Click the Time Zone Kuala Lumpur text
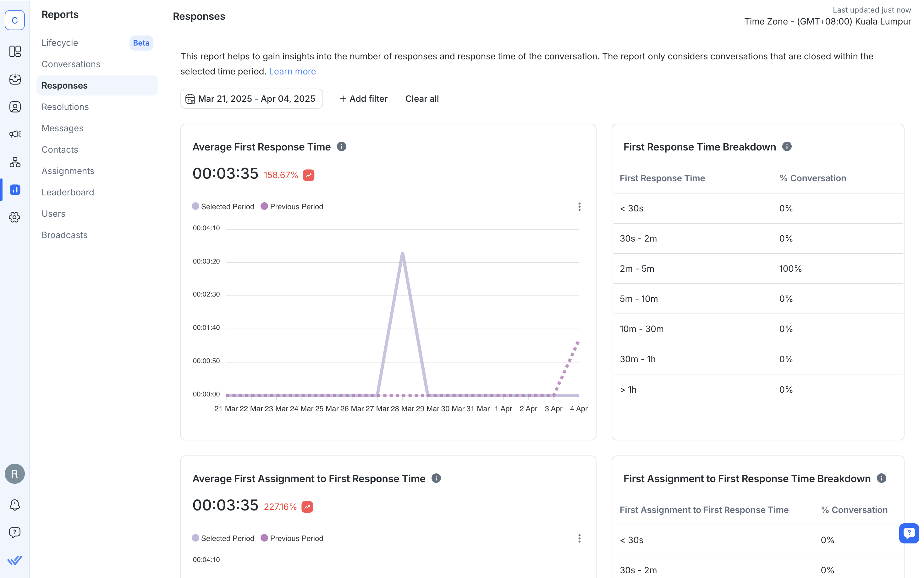Screen dimensions: 924x578 828,21
